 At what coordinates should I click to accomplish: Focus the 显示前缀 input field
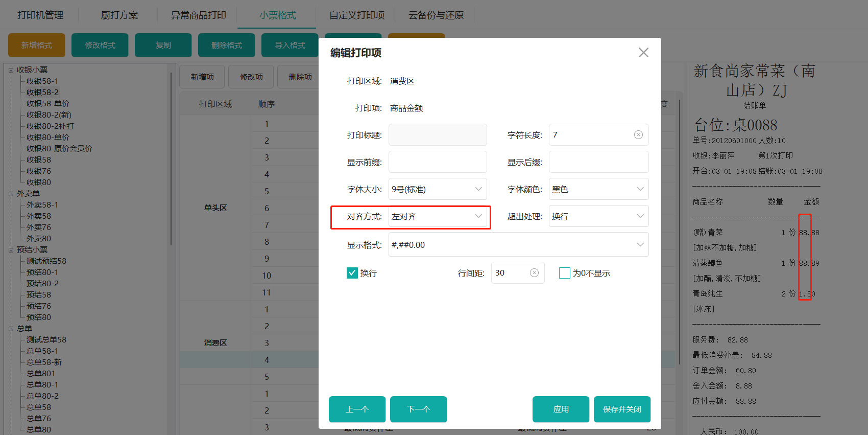click(438, 162)
